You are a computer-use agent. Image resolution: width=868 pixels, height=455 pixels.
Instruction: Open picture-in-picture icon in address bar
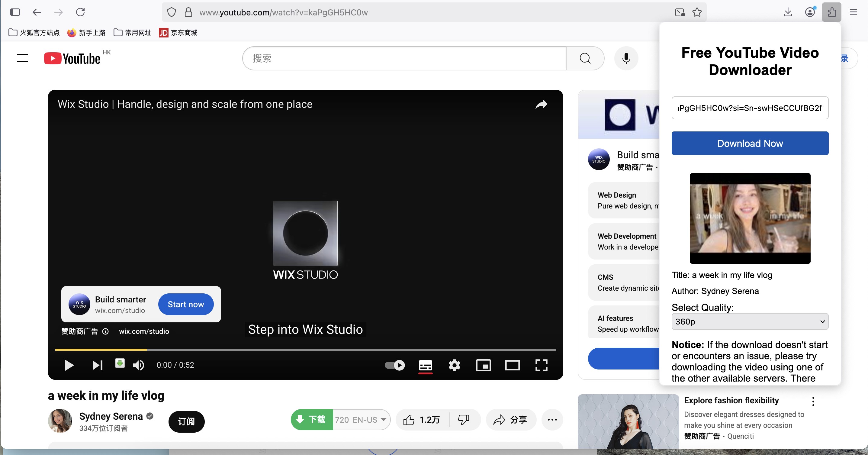point(680,12)
